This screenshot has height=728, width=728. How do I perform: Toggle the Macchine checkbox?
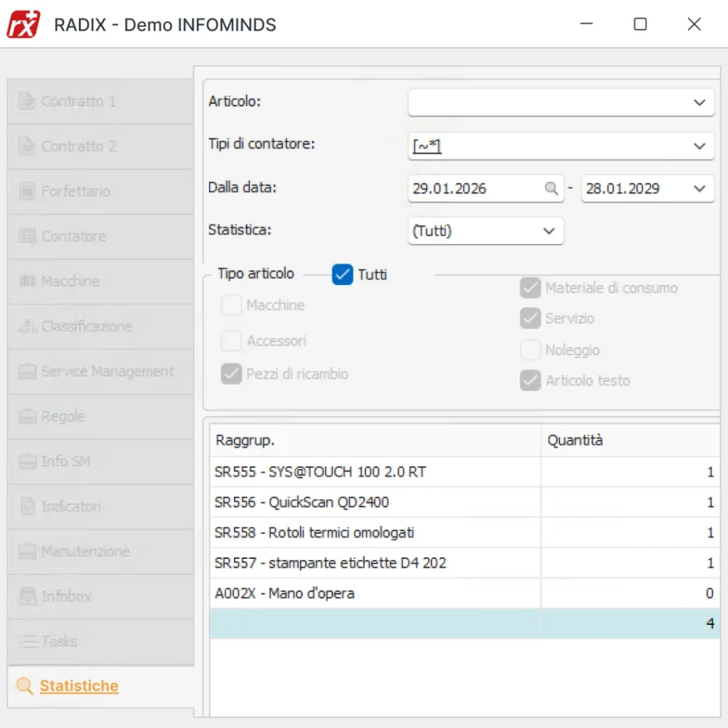point(231,306)
